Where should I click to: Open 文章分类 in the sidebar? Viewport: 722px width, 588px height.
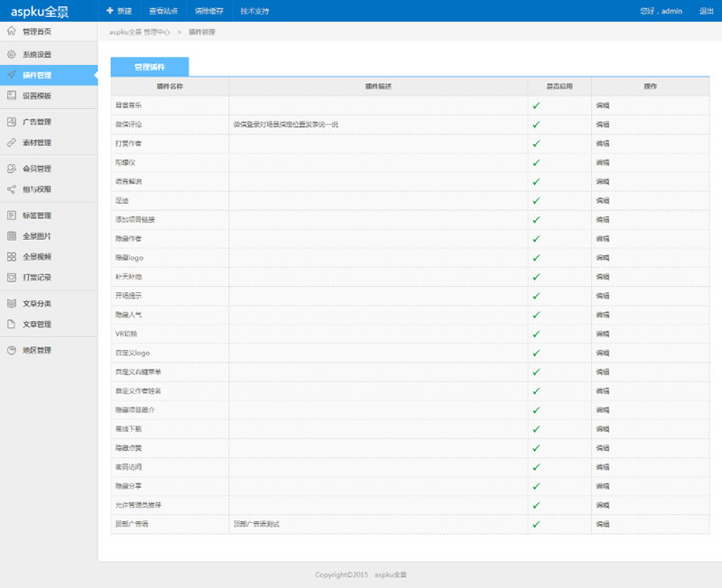37,303
